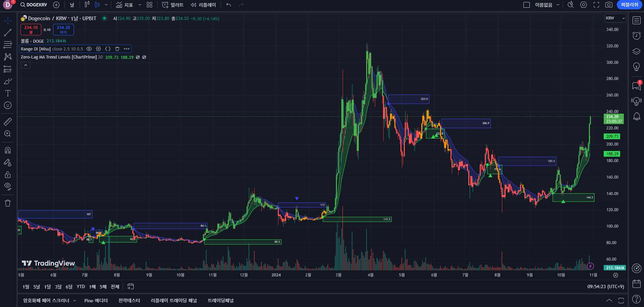Screen dimensions: 644x307
Task: Click the trash icon to remove drawings
Action: click(8, 203)
